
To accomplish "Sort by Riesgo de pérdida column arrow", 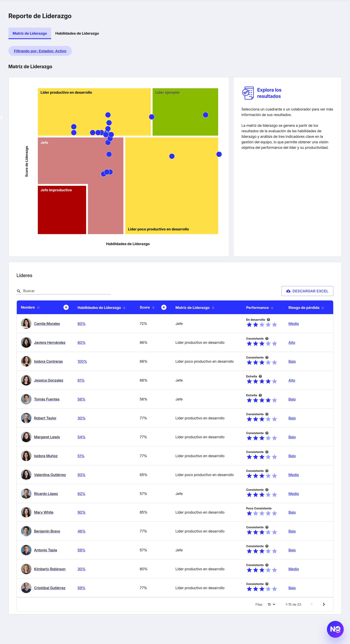I will 323,307.
